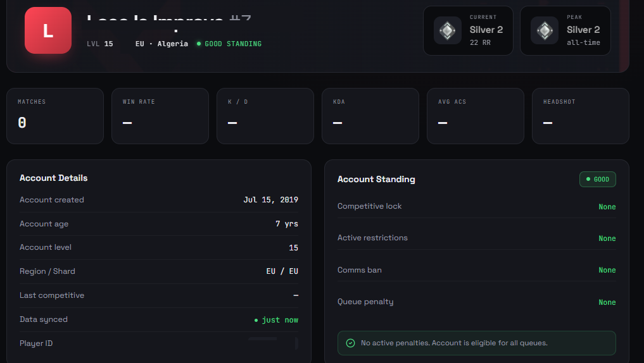Click the 'Region / Shard' label
644x363 pixels.
pyautogui.click(x=47, y=271)
